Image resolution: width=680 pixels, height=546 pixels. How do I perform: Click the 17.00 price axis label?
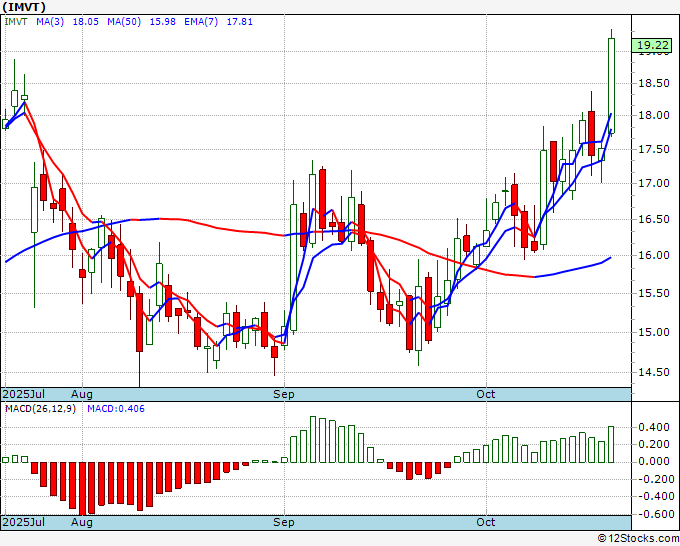[654, 183]
